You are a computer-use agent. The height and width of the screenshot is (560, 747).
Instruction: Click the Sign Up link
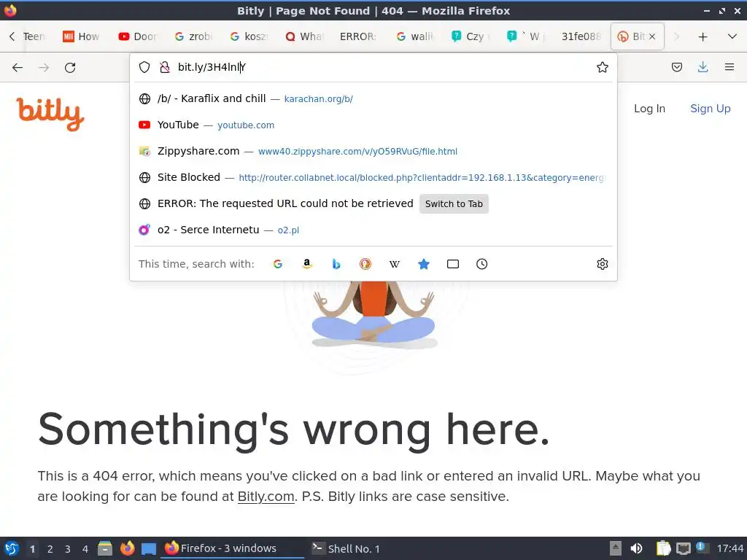[x=711, y=109]
